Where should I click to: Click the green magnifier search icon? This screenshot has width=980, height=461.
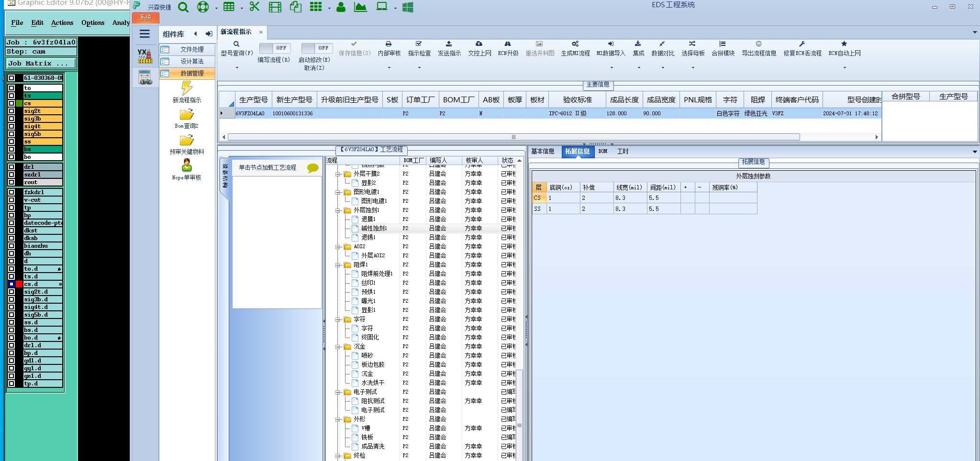pos(183,7)
